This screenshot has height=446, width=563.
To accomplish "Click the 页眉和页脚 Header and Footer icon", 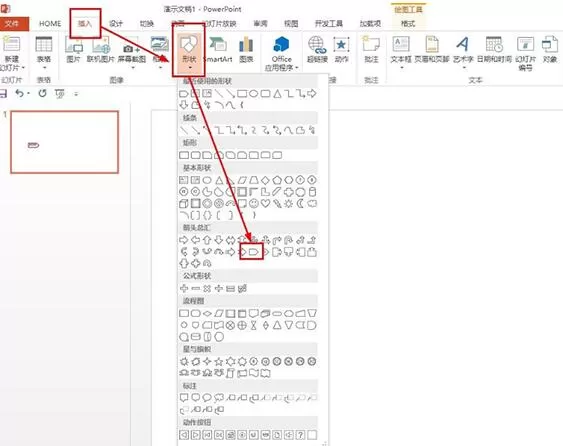I will click(432, 45).
